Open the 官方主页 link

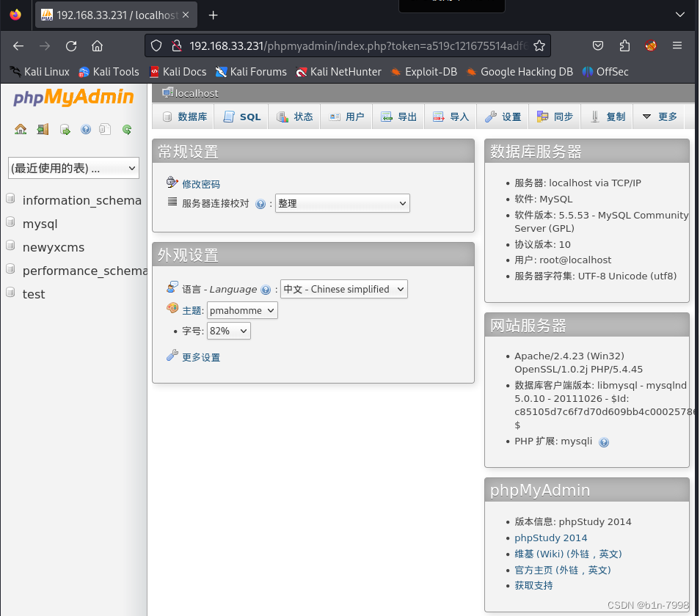point(563,570)
